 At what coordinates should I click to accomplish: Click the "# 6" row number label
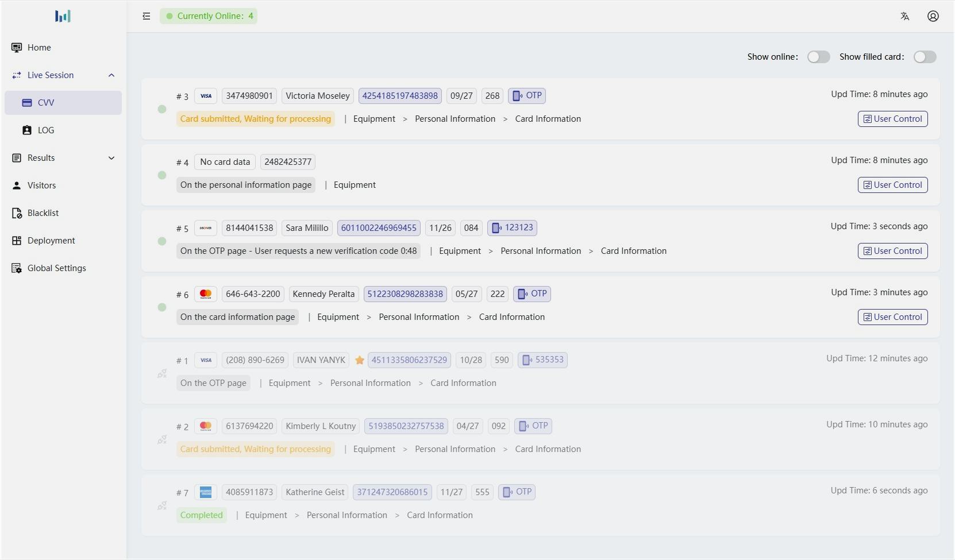click(182, 295)
